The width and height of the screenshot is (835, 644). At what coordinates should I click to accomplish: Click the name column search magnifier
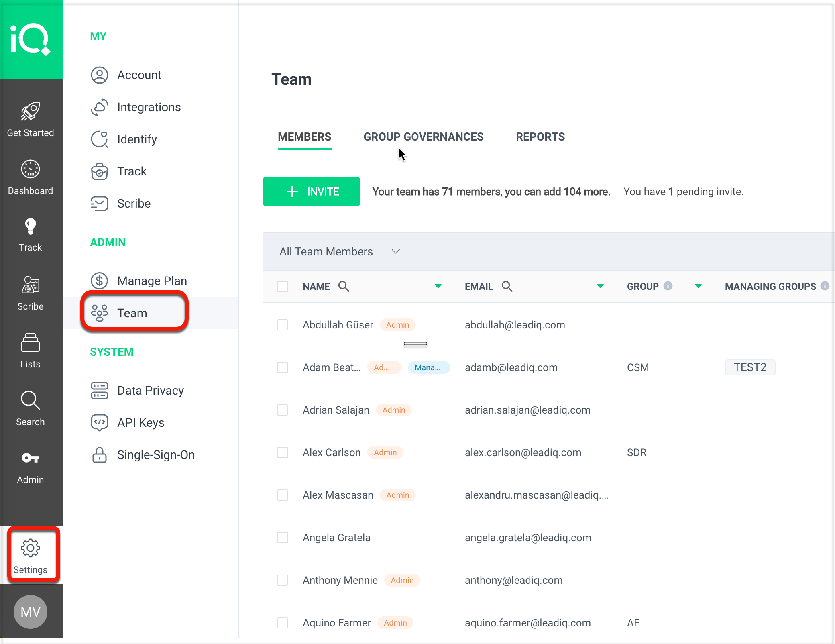click(344, 286)
